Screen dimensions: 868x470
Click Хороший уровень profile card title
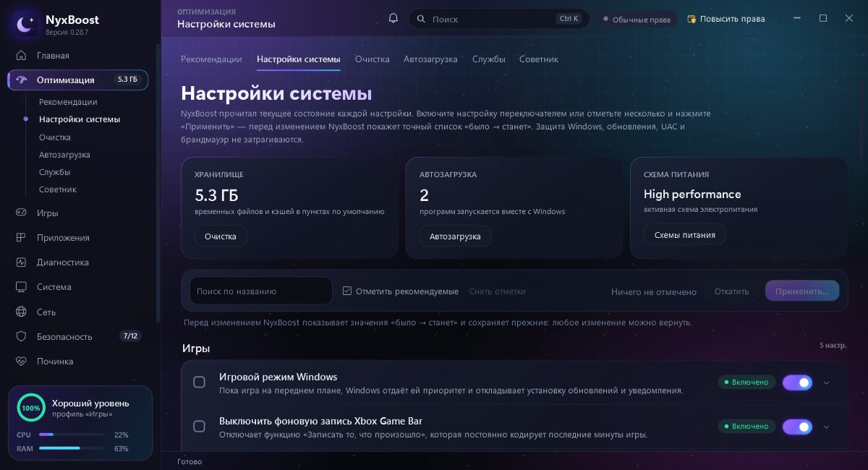[90, 403]
